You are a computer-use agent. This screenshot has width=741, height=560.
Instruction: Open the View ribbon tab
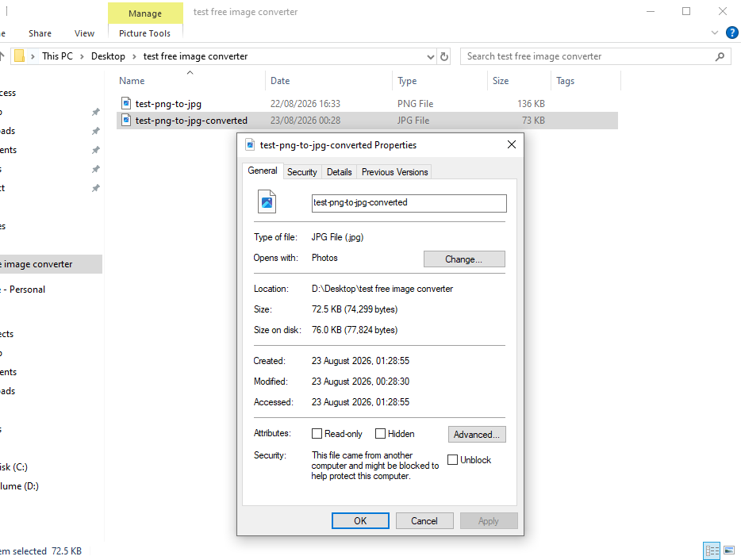click(84, 33)
